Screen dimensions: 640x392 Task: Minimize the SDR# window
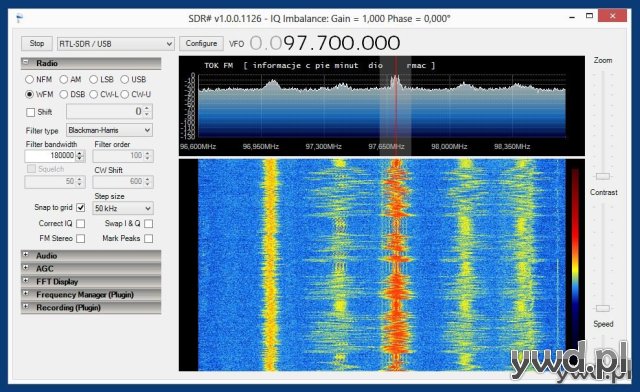[x=572, y=17]
